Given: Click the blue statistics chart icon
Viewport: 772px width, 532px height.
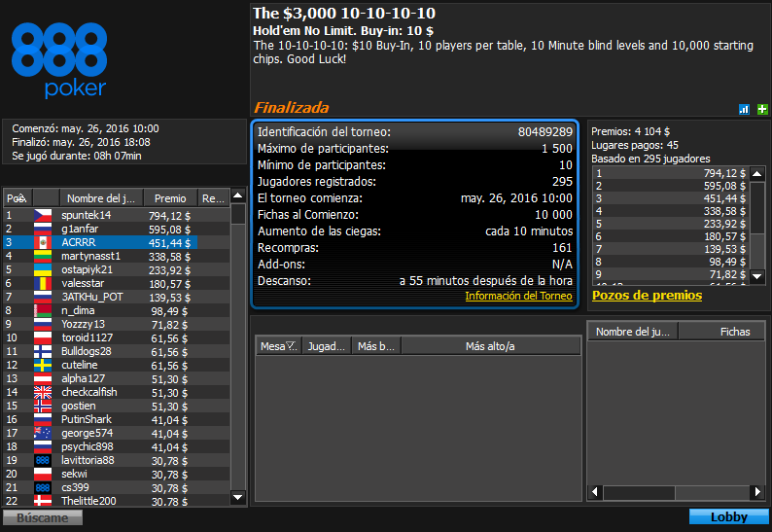Looking at the screenshot, I should point(744,109).
